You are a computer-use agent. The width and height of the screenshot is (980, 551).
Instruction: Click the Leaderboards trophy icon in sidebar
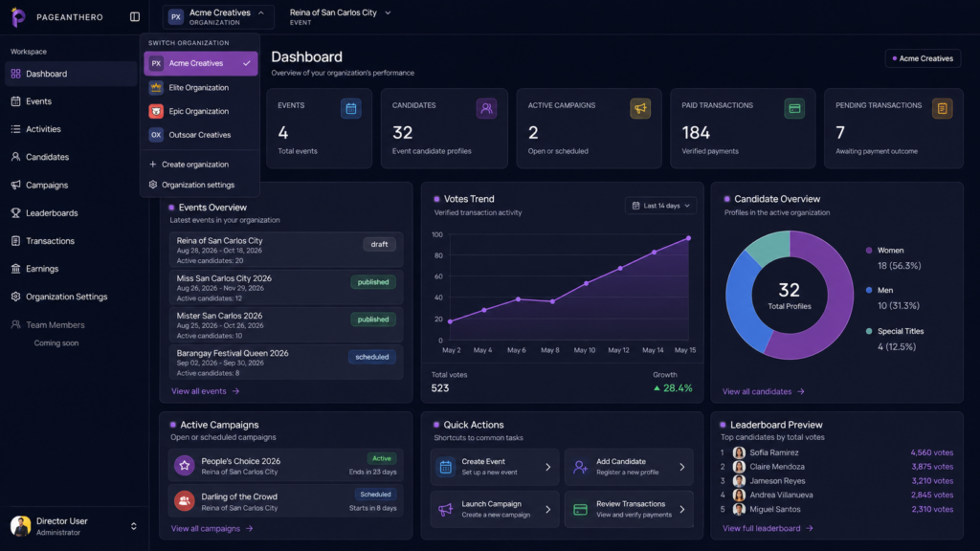coord(15,213)
